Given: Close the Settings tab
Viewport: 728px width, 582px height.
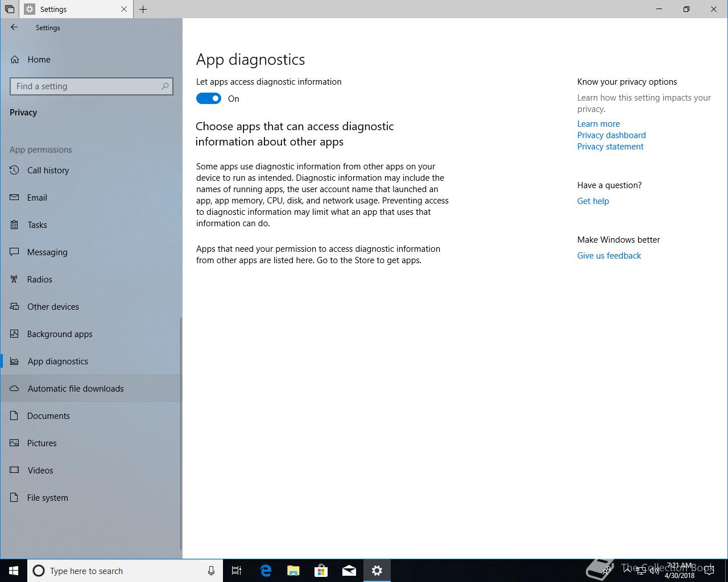Looking at the screenshot, I should coord(124,9).
